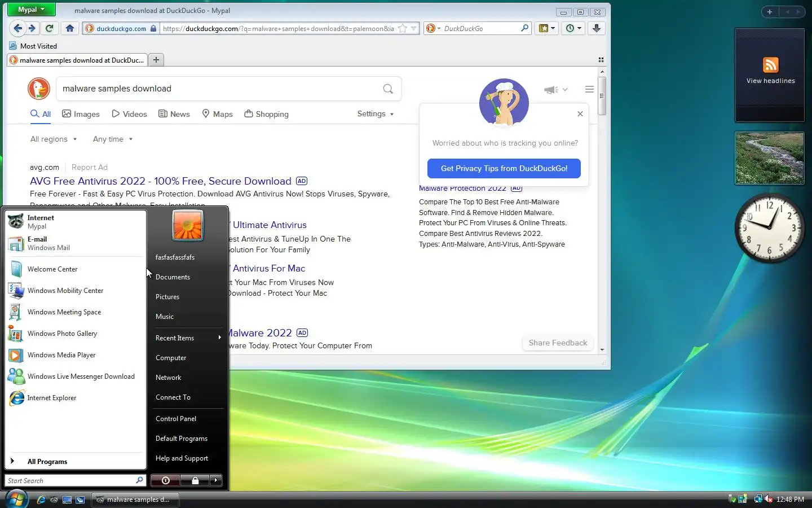Expand the shutdown options arrow
Viewport: 812px width, 508px height.
(x=216, y=480)
